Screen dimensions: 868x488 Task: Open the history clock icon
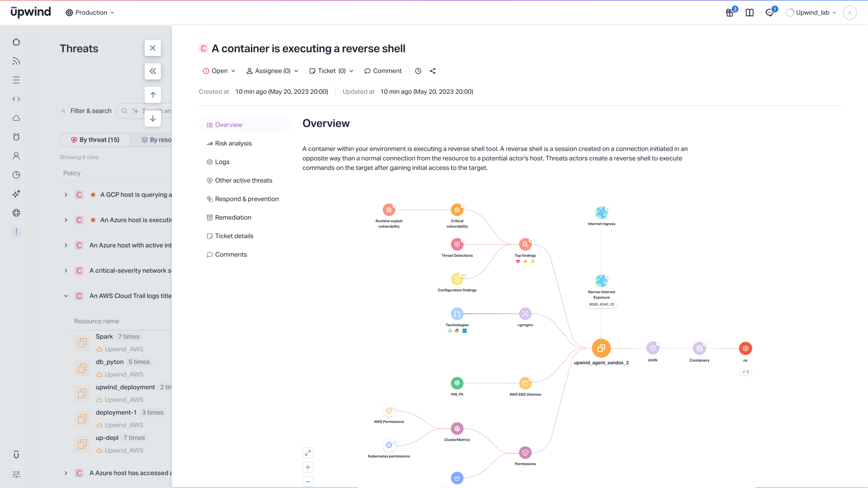coord(418,71)
